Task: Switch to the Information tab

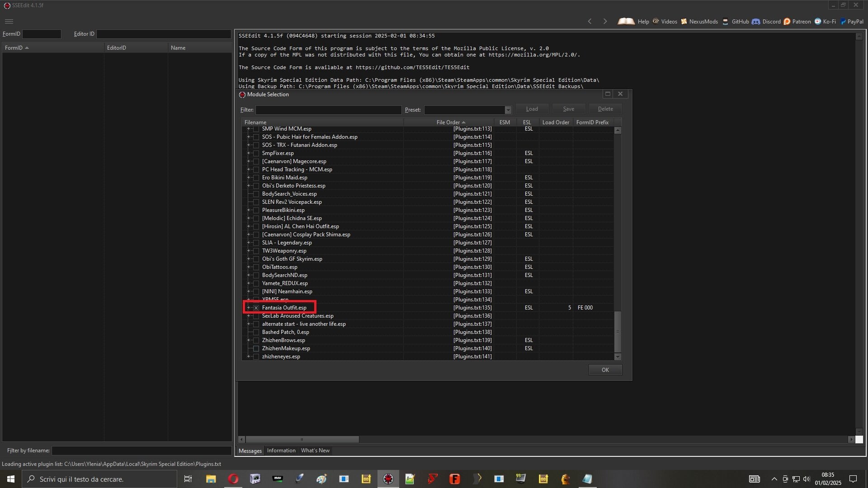Action: point(281,450)
